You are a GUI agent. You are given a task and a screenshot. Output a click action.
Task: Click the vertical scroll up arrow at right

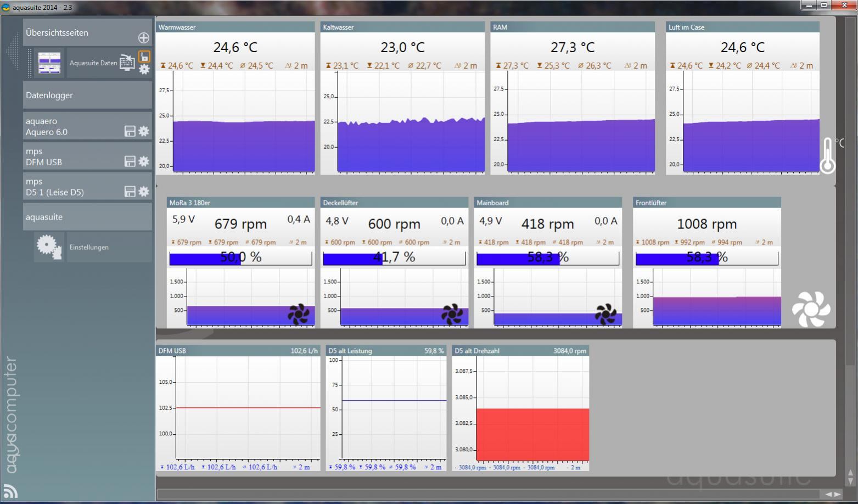pos(851,472)
